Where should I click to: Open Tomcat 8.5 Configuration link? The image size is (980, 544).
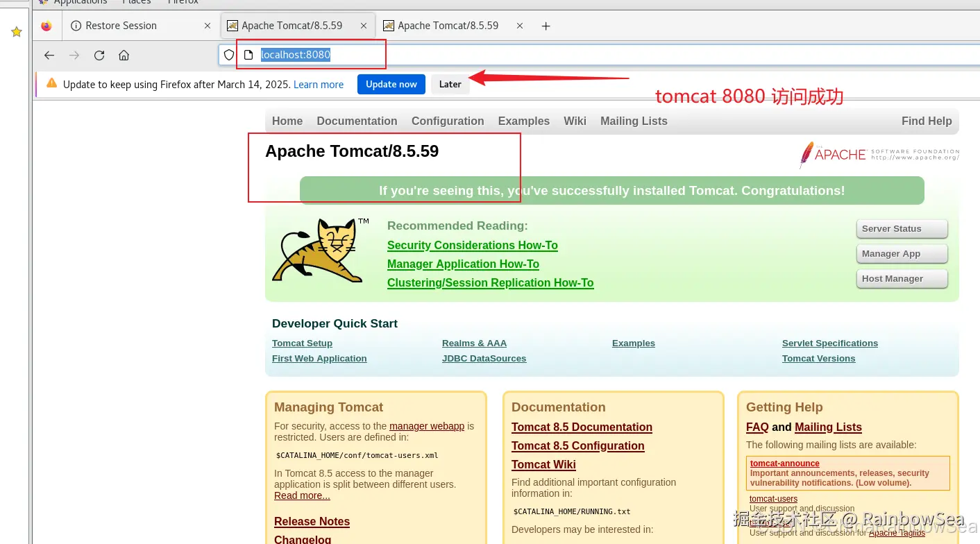coord(577,446)
